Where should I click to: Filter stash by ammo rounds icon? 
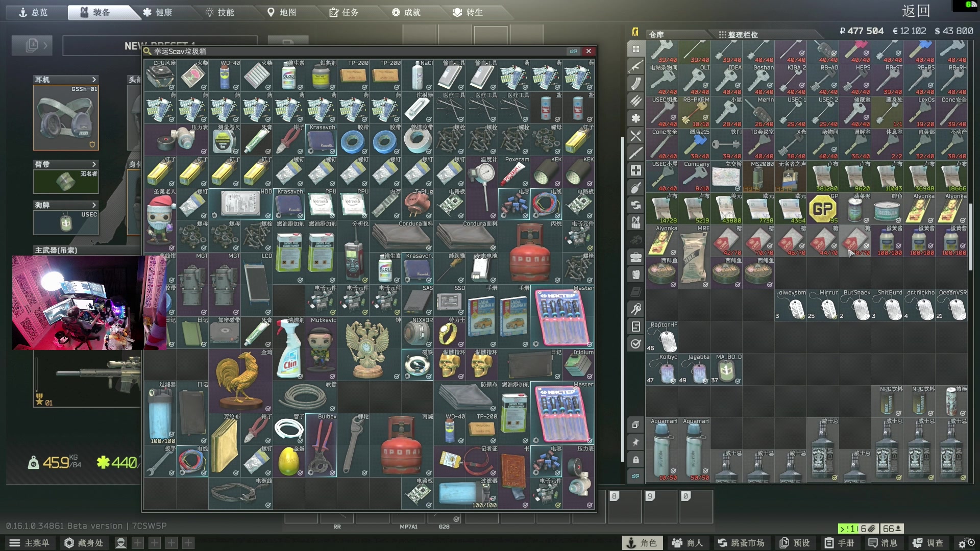click(x=635, y=101)
